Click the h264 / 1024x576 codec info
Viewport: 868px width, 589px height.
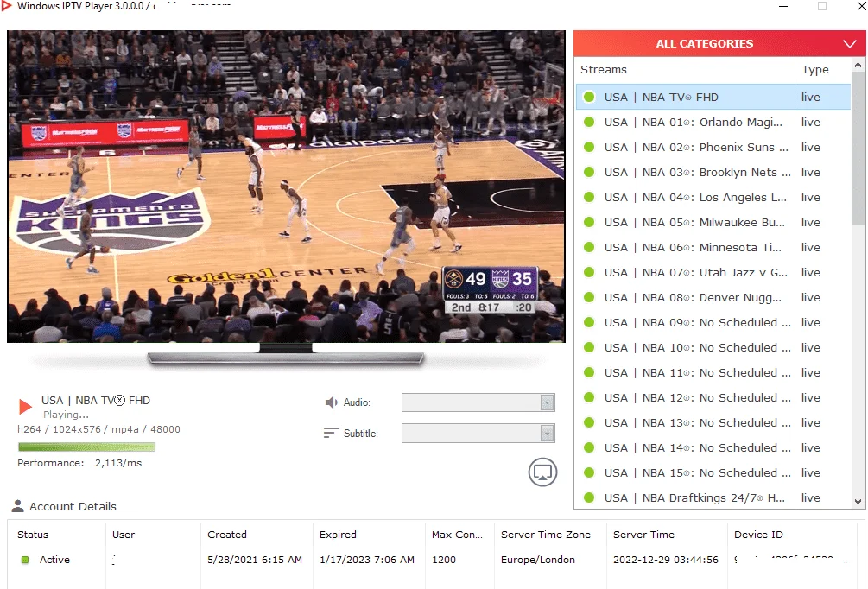tap(98, 429)
